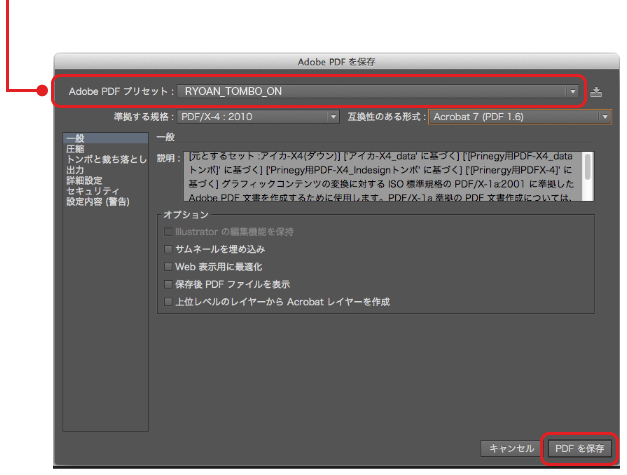Click the PDF を保存 button

click(x=579, y=449)
